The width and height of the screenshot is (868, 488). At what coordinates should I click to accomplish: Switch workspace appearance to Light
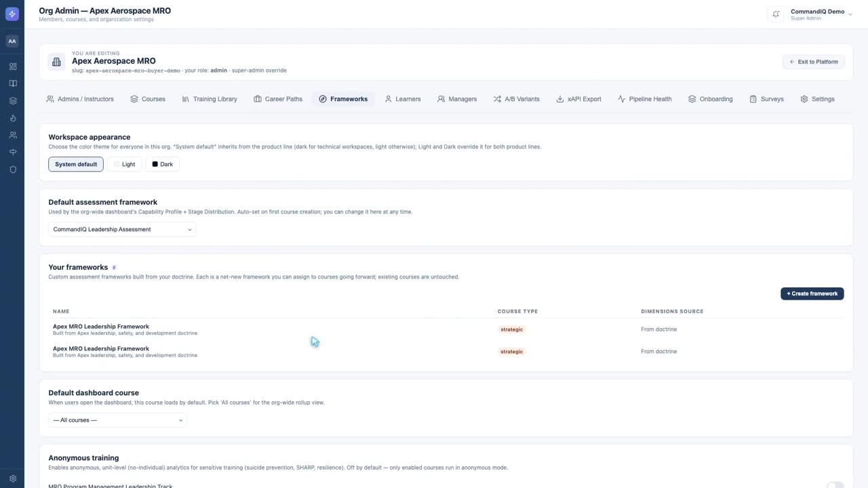pyautogui.click(x=124, y=164)
